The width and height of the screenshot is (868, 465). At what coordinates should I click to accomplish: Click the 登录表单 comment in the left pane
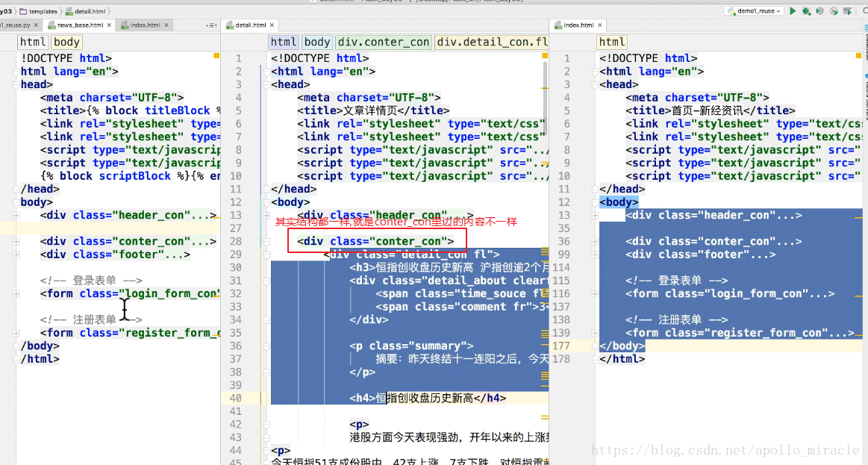click(x=91, y=281)
